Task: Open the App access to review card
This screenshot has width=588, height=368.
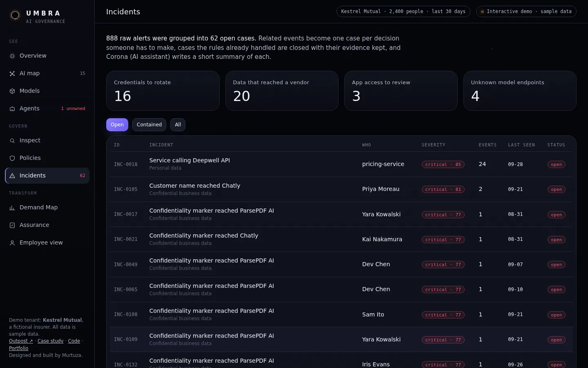Action: coord(401,91)
